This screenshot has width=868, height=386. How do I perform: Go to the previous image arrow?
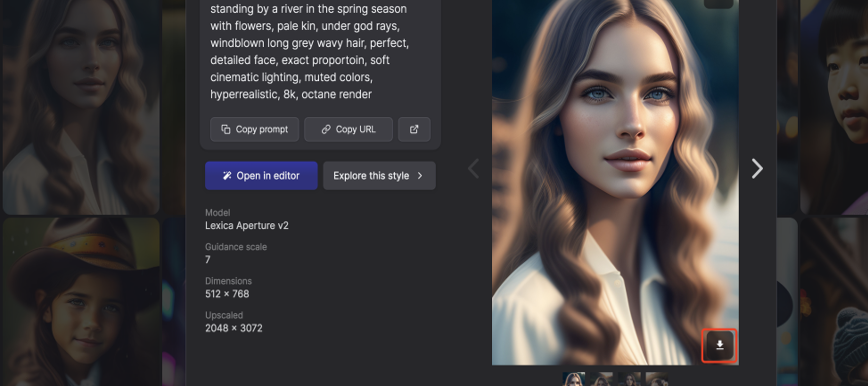click(x=473, y=169)
